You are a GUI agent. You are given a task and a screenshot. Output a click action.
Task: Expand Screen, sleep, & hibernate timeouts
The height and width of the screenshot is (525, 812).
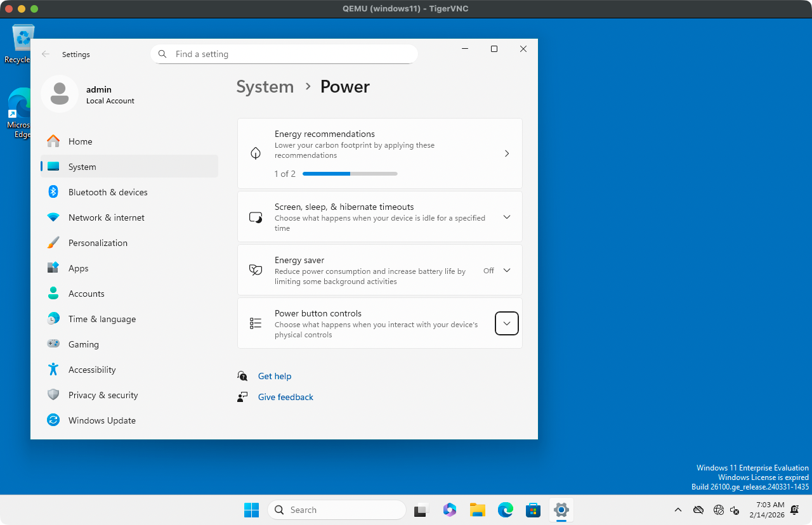pos(506,217)
